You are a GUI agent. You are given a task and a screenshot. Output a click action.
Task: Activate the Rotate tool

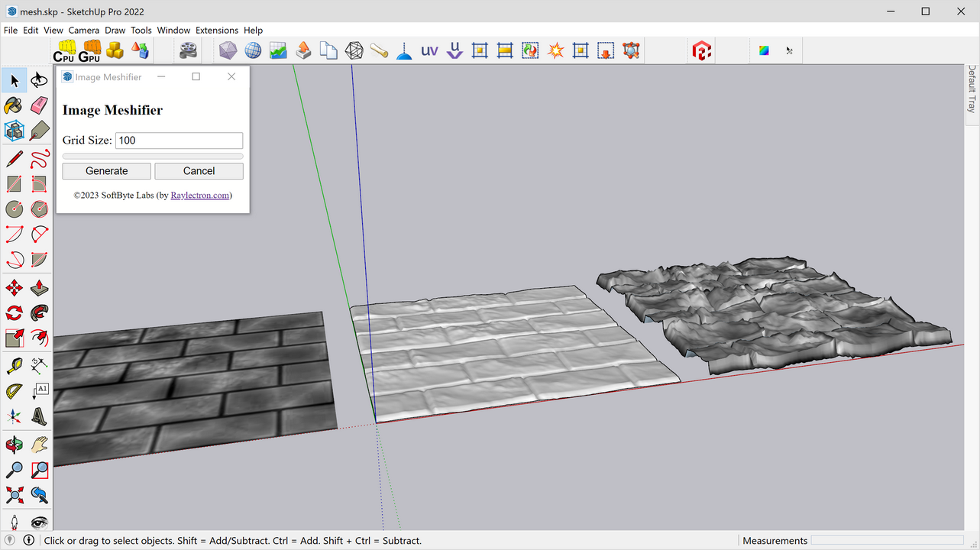click(x=13, y=312)
